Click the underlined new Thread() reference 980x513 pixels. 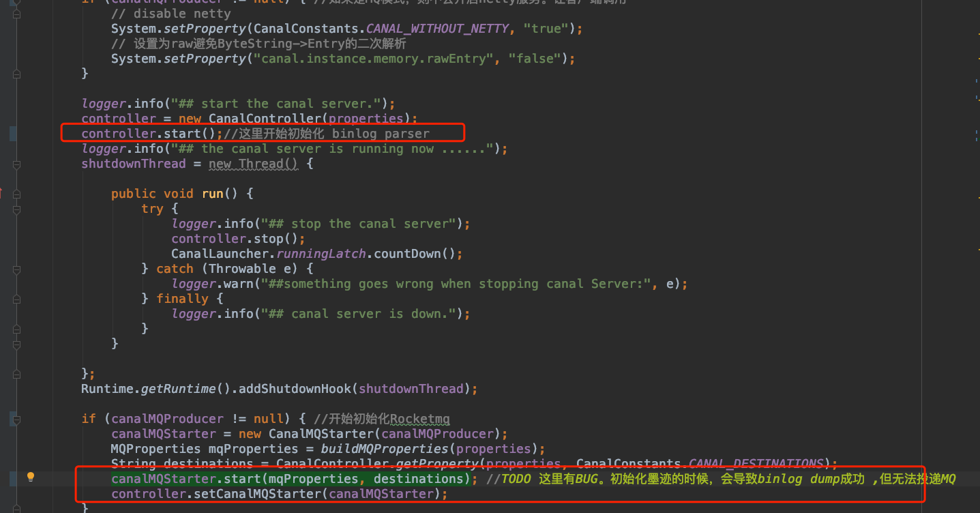[x=253, y=163]
